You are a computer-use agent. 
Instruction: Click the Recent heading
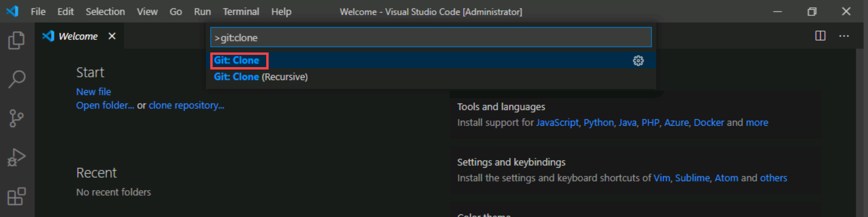[96, 173]
